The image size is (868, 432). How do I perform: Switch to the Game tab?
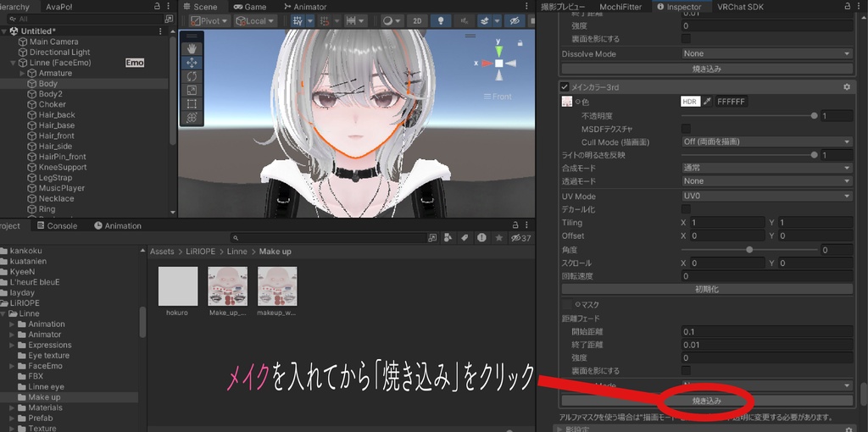tap(250, 7)
